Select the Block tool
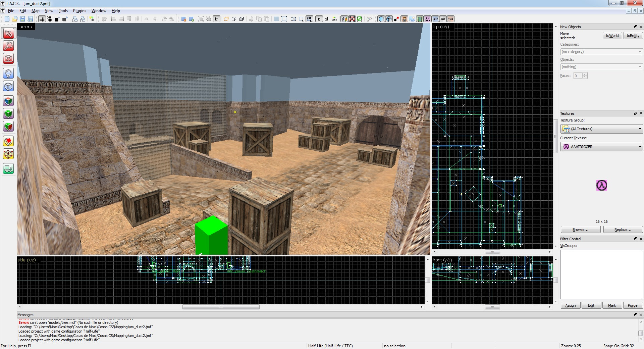This screenshot has height=349, width=644. point(8,86)
